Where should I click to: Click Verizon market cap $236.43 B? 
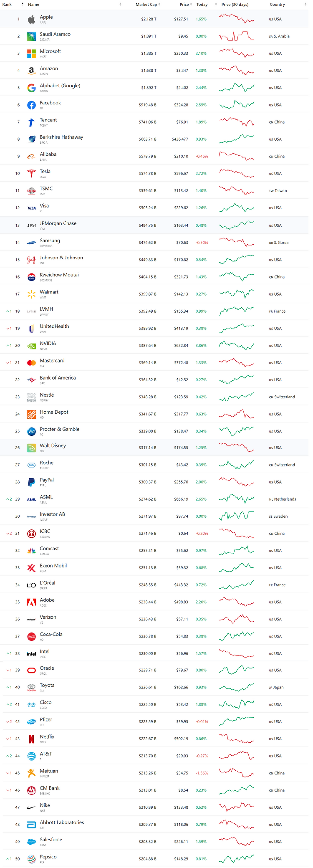click(148, 619)
